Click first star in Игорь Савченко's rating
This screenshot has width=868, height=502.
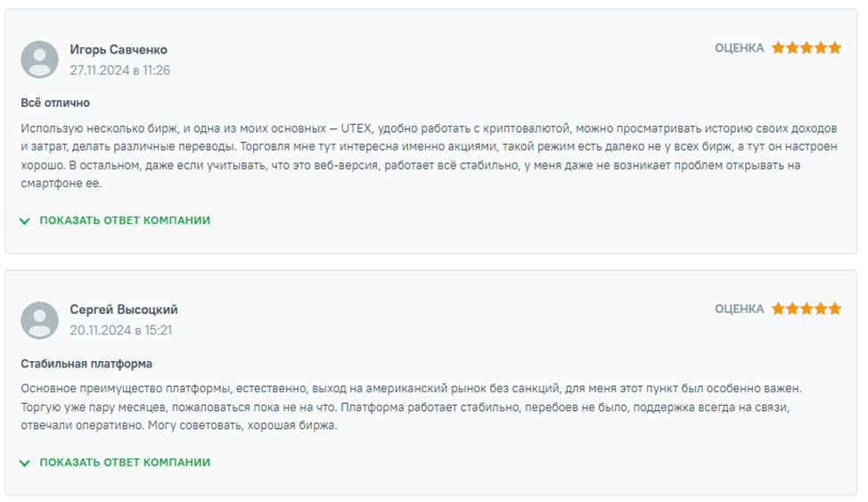(x=778, y=48)
